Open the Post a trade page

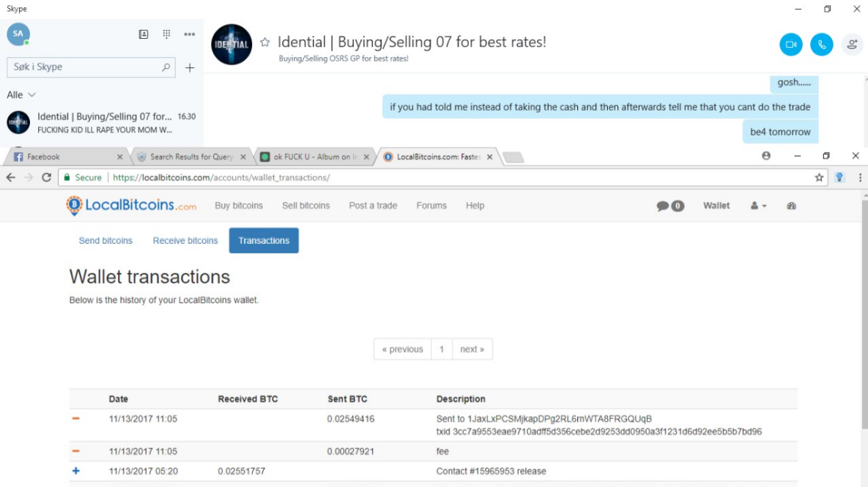(373, 206)
